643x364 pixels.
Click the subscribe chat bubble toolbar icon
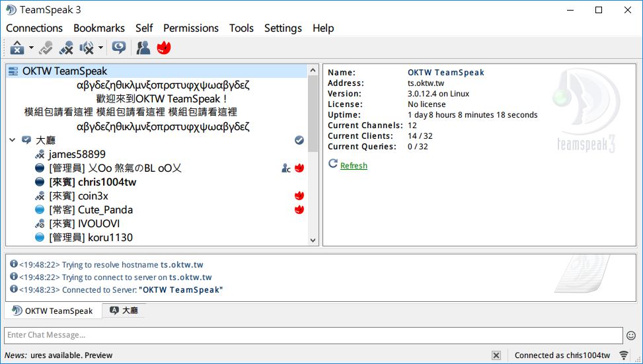coord(119,48)
